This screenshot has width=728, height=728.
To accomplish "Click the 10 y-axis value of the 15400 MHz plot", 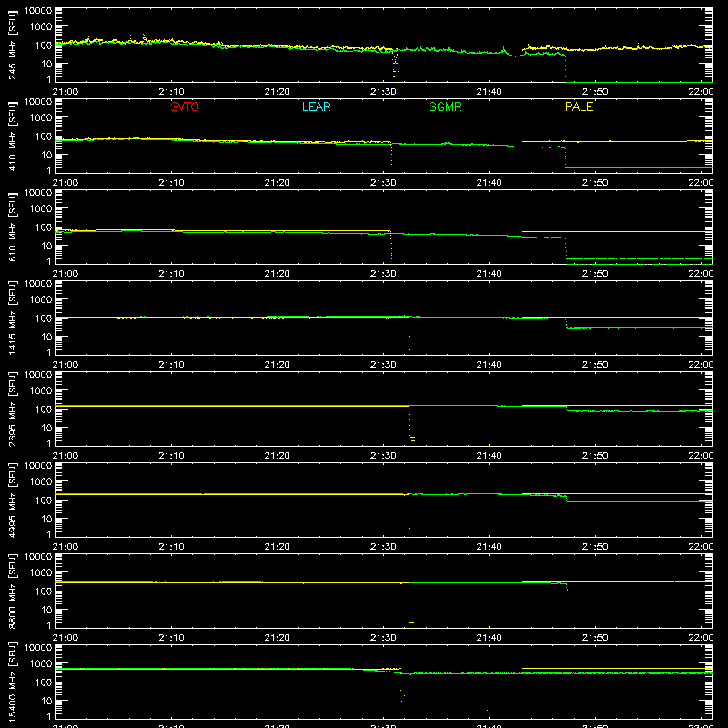I will click(46, 701).
